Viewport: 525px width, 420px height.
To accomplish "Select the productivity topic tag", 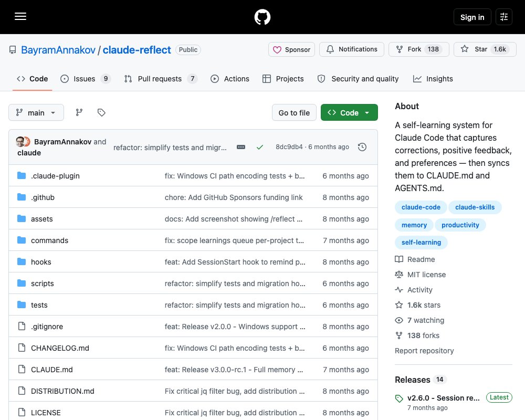I will [460, 225].
